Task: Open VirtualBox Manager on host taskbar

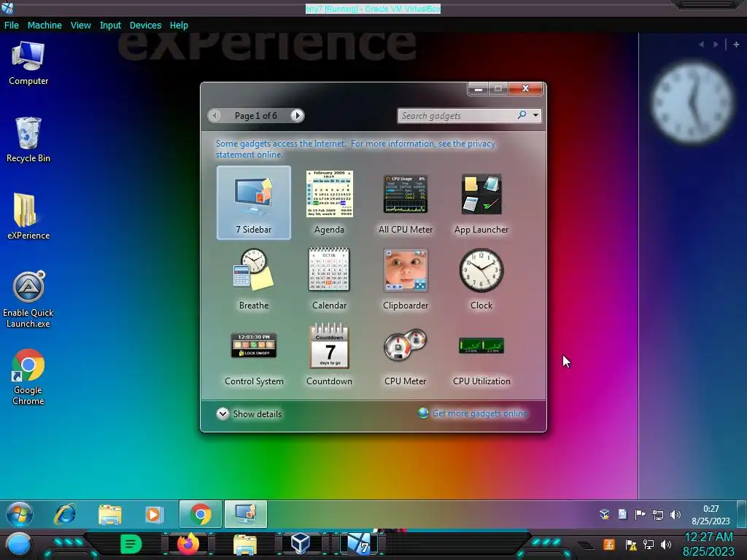Action: pyautogui.click(x=301, y=544)
